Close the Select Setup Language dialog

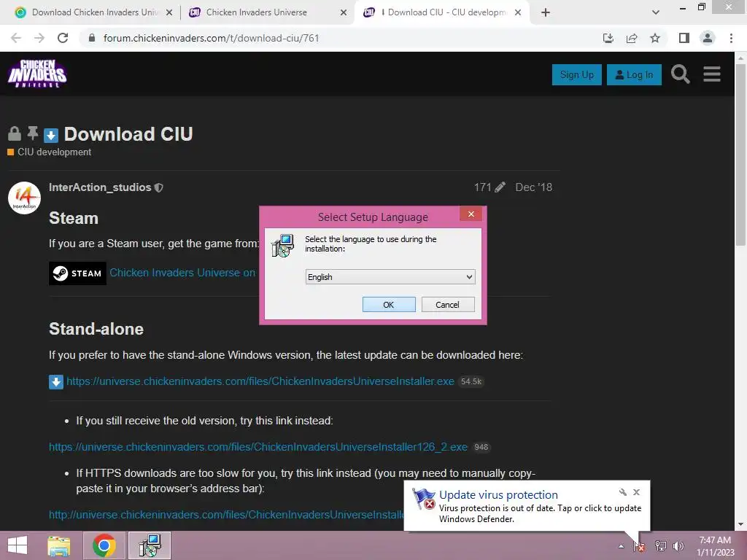point(471,214)
